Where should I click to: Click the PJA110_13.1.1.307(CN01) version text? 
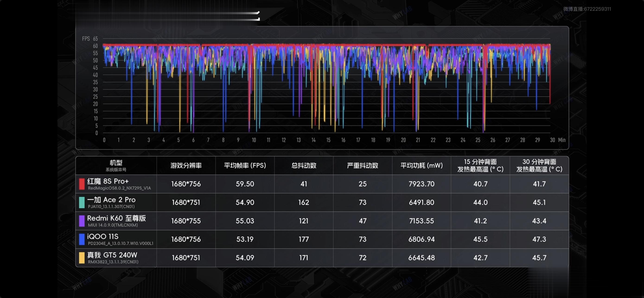(111, 207)
